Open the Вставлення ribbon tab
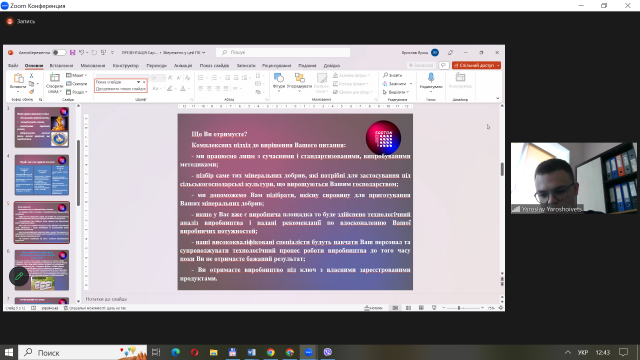This screenshot has width=640, height=360. coord(61,65)
